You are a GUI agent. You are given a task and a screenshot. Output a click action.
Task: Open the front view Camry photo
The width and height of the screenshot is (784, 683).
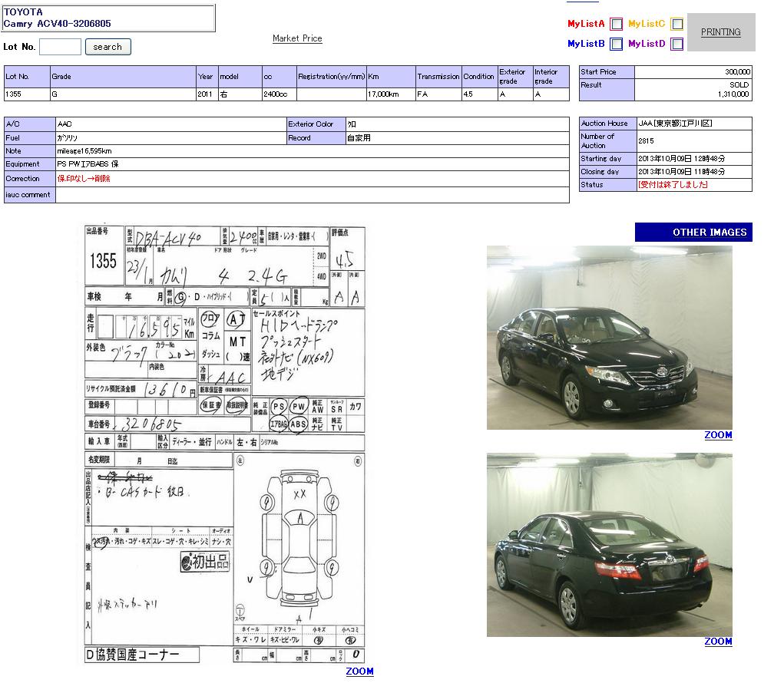click(x=609, y=338)
